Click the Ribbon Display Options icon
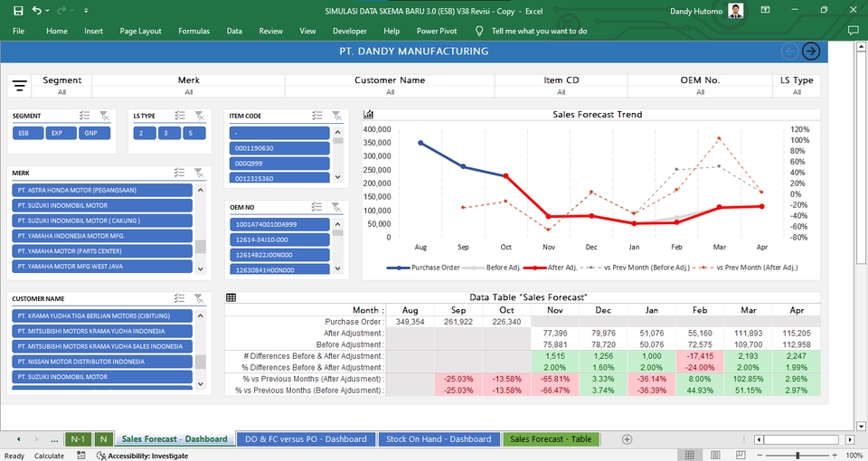 tap(765, 10)
